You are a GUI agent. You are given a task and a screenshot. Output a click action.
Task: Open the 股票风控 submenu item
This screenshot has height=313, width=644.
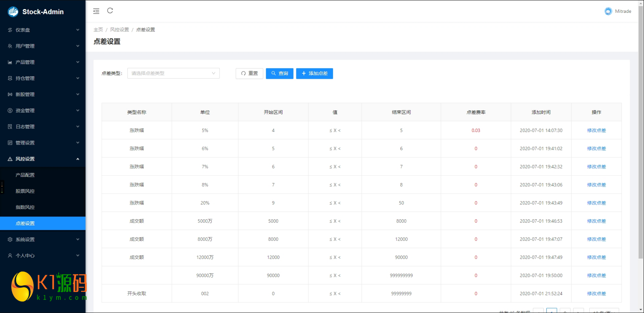coord(25,191)
